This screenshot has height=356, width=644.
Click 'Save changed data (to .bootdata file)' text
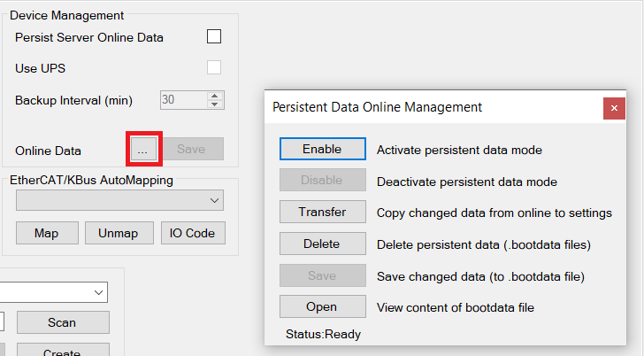click(480, 276)
